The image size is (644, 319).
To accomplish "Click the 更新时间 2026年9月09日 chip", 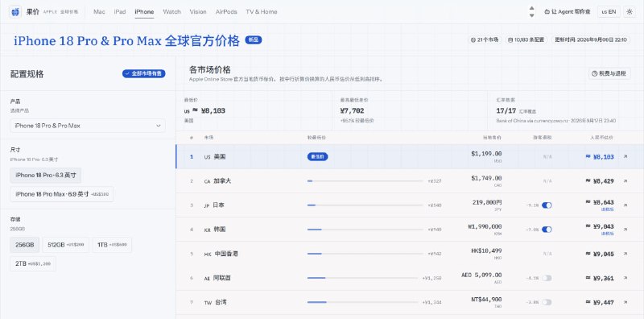I will coord(591,40).
